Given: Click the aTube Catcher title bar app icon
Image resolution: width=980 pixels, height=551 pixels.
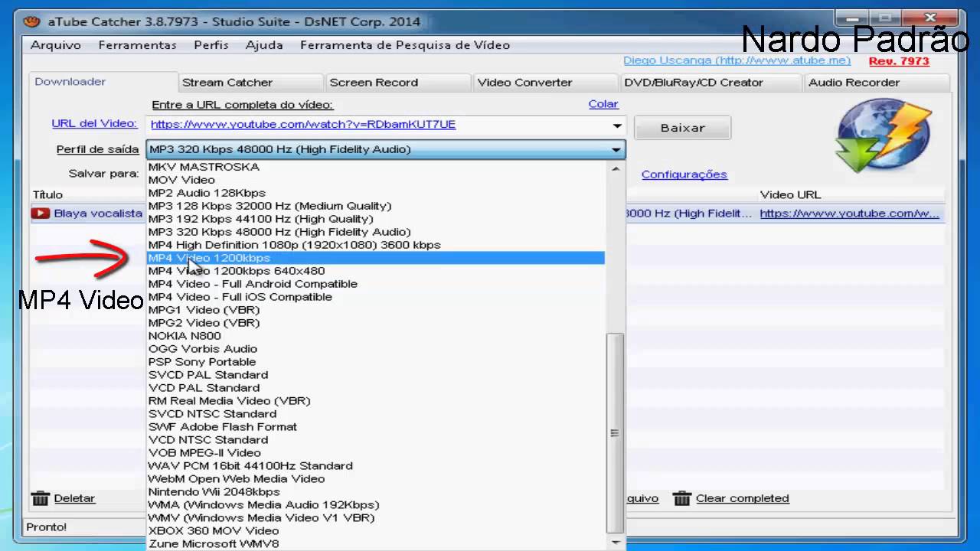Looking at the screenshot, I should point(31,21).
